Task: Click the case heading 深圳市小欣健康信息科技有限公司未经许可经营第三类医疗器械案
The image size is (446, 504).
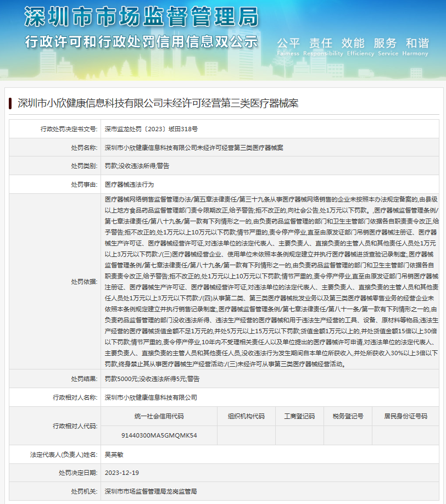Action: point(158,103)
